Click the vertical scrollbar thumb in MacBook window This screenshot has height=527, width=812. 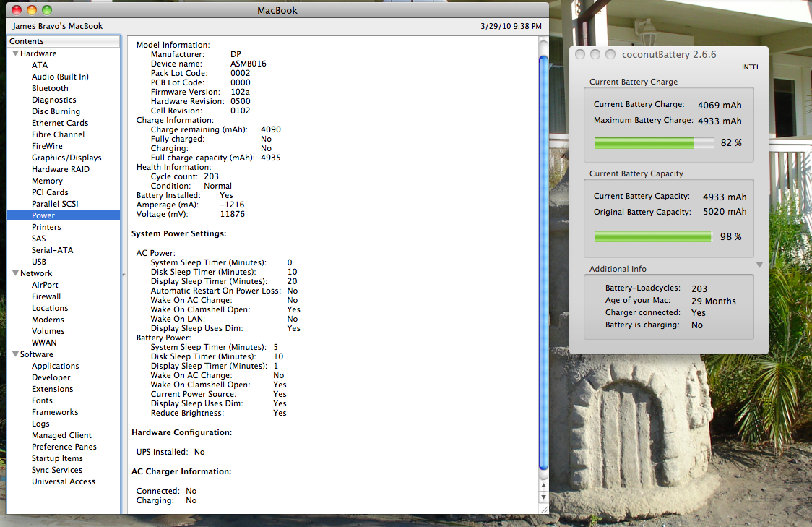543,262
